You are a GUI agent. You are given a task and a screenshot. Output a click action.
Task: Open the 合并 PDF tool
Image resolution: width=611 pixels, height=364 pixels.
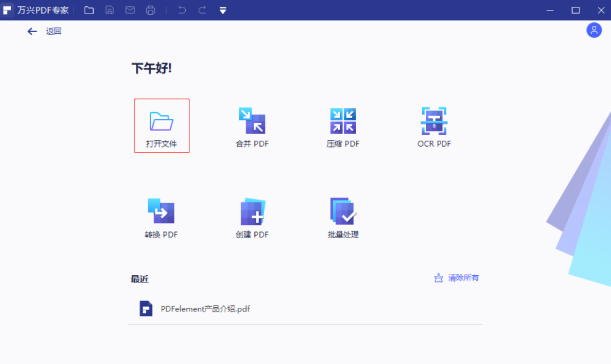tap(251, 125)
